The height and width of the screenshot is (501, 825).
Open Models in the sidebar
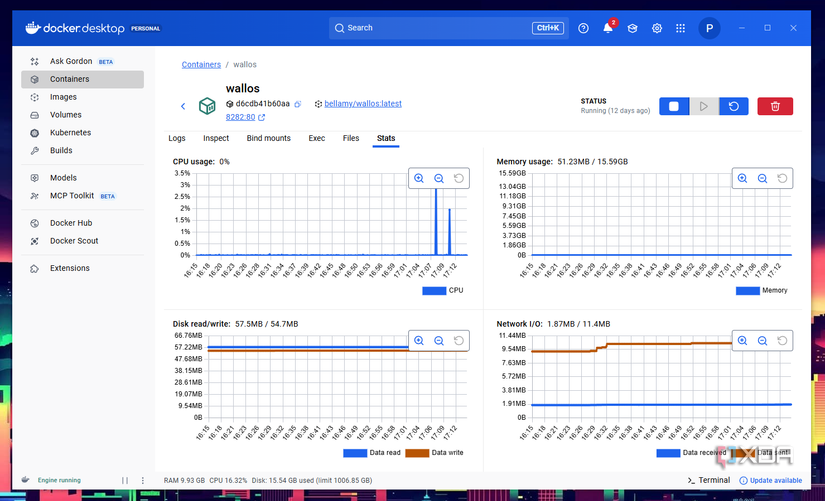(83, 178)
